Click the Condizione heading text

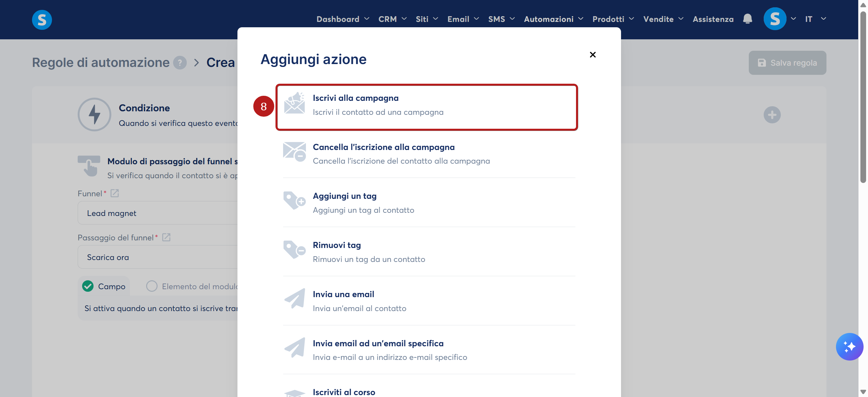coord(144,108)
